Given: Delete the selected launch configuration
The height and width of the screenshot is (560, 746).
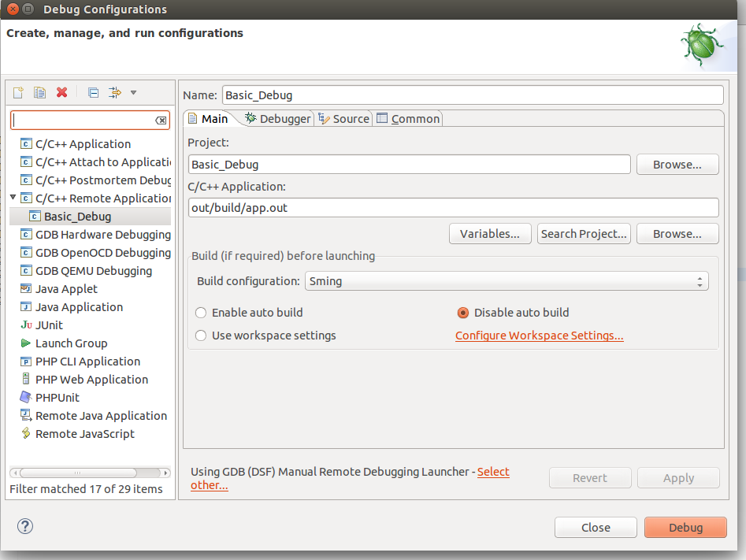Looking at the screenshot, I should (62, 92).
